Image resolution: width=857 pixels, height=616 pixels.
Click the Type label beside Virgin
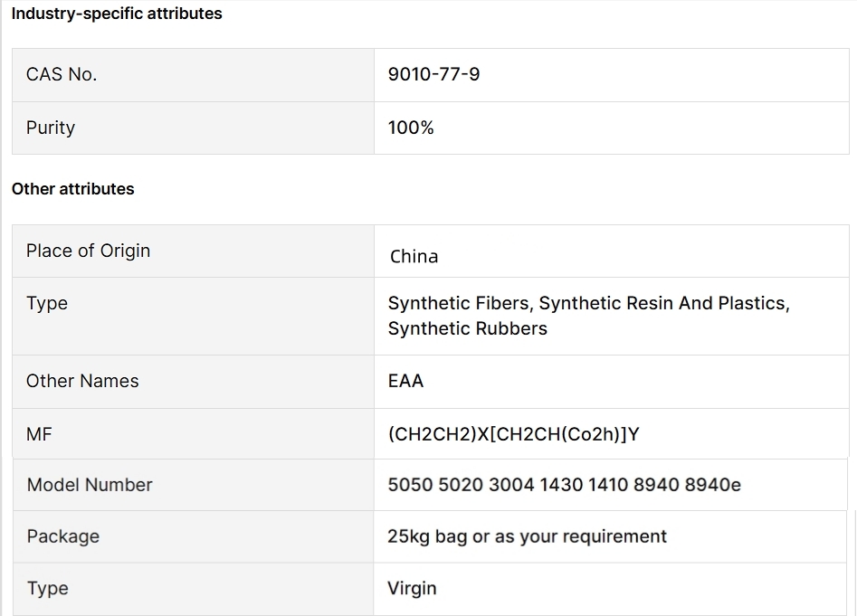click(x=47, y=588)
